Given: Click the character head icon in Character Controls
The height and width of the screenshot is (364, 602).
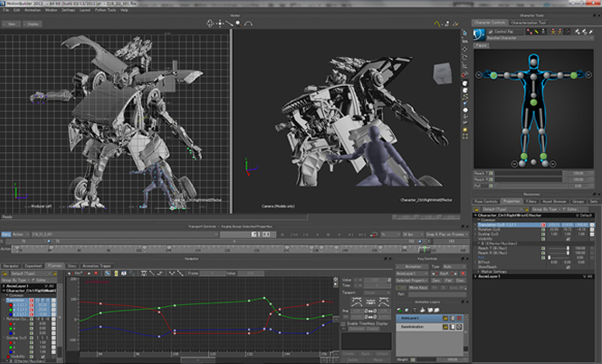Looking at the screenshot, I should 479,34.
